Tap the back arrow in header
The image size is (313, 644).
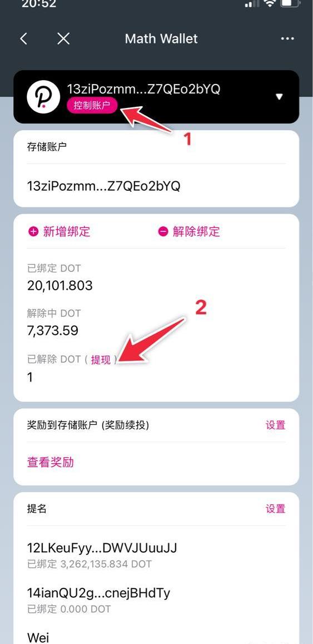(24, 39)
